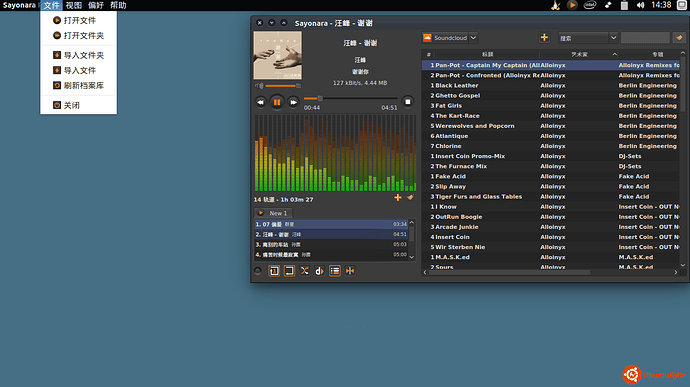This screenshot has height=387, width=690.
Task: Pause the current song
Action: 277,102
